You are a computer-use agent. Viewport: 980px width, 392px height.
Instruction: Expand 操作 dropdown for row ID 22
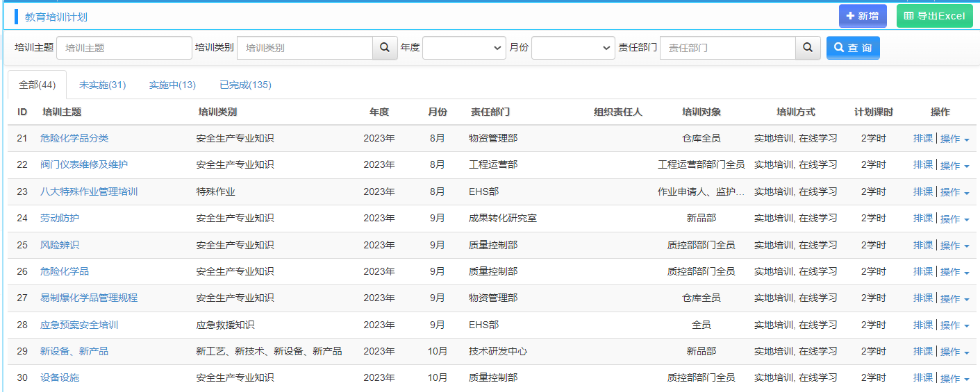point(955,165)
